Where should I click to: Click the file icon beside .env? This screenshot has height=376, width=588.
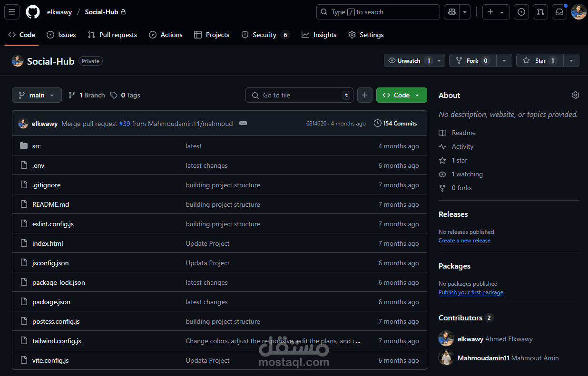(x=24, y=165)
